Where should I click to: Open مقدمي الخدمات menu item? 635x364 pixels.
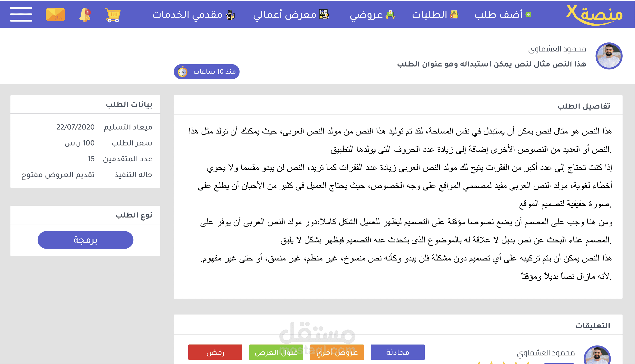(x=188, y=15)
